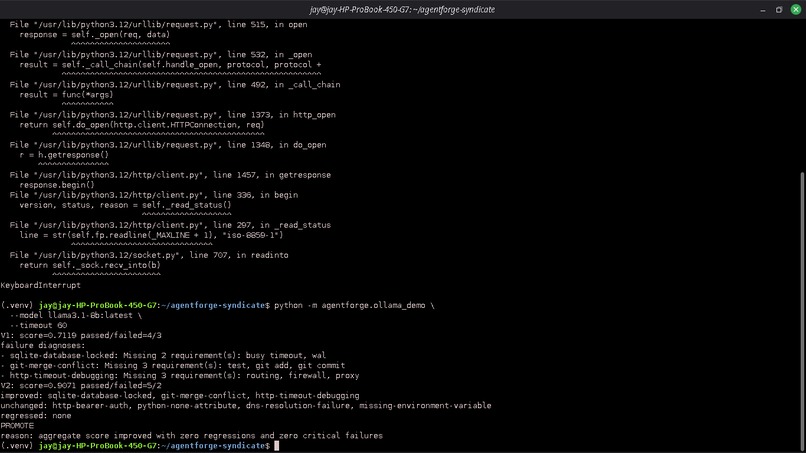Click the socket.py 'line 707, in readinto' line
The height and width of the screenshot is (453, 806).
(149, 255)
